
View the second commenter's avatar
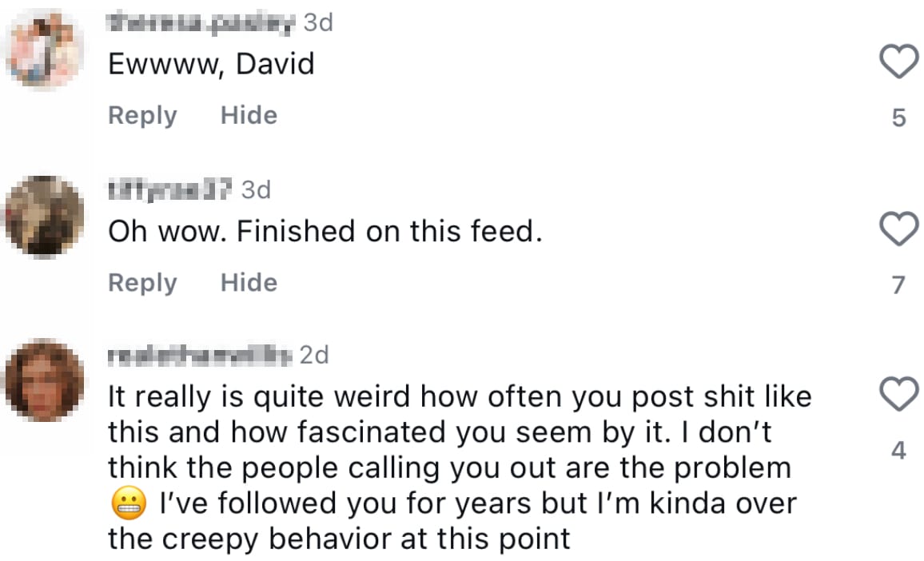45,217
